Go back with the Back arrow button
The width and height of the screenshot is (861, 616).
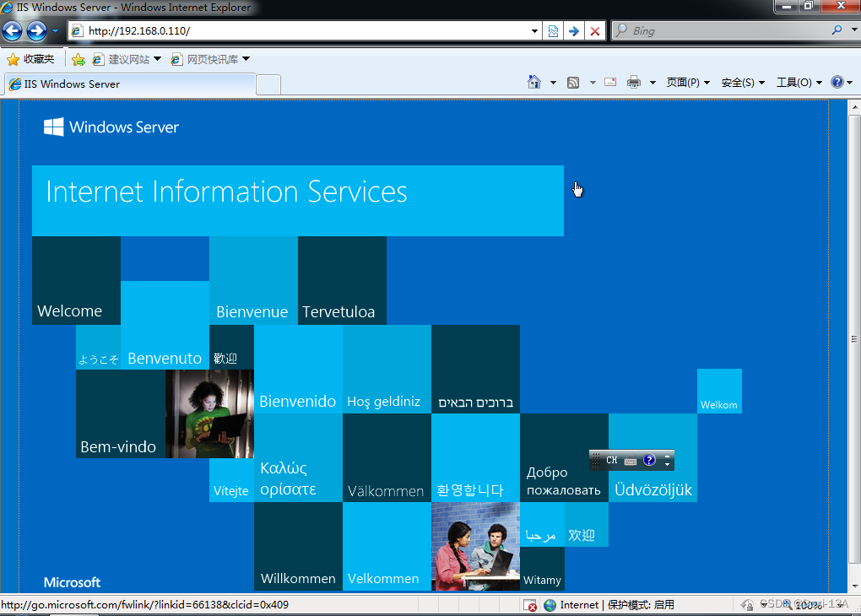click(x=12, y=30)
